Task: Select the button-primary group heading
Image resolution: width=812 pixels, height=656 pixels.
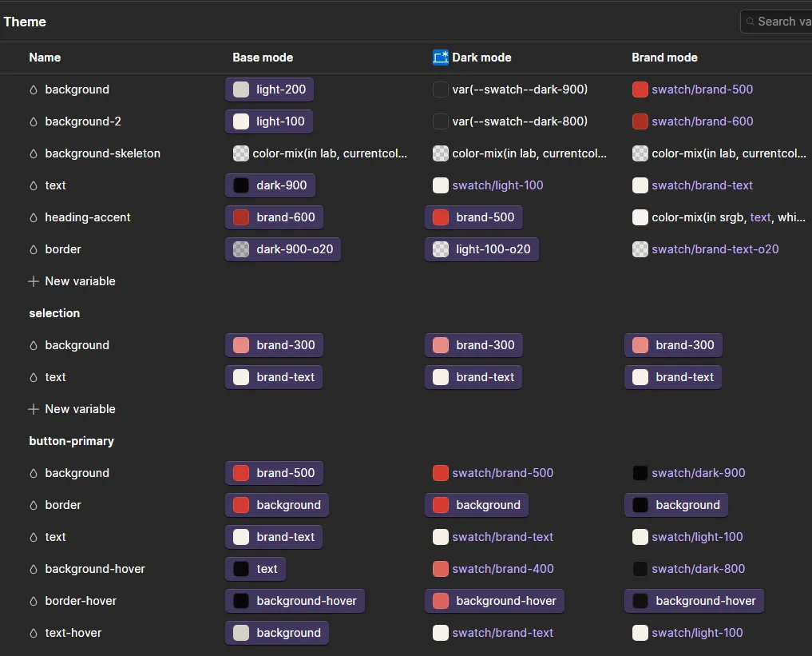Action: coord(72,442)
